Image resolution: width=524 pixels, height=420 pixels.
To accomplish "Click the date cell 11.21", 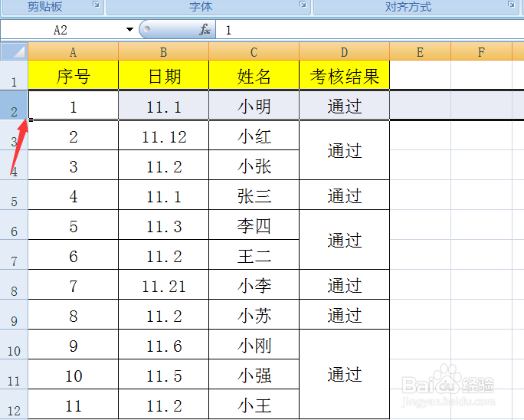I will point(163,284).
